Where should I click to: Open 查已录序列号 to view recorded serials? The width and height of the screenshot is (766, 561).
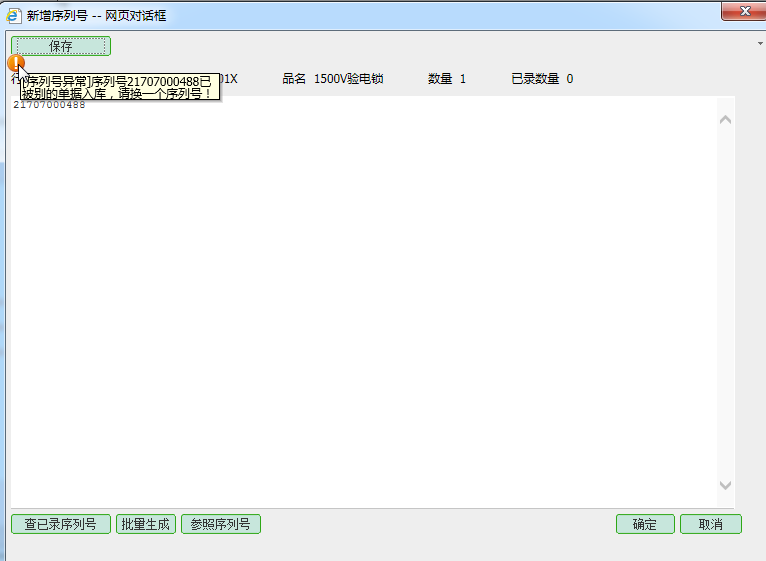click(61, 524)
